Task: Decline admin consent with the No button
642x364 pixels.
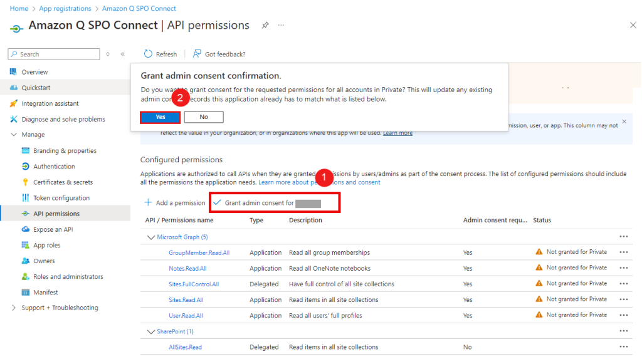Action: 204,117
